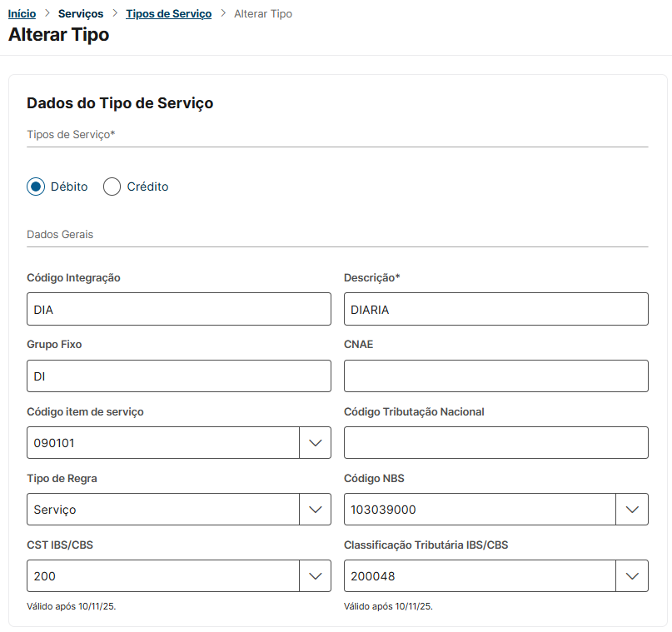Go to the Início breadcrumb link

coord(22,14)
